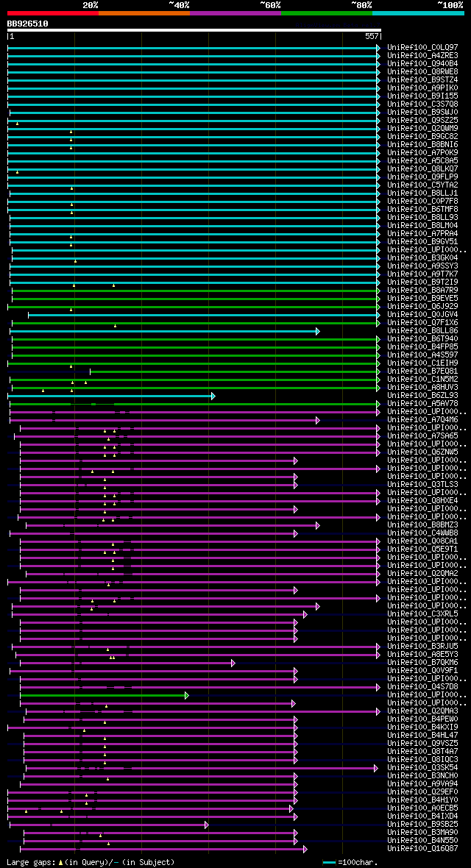Viewport: 471px width, 868px height.
Task: Click the purple alignment bar for Q3SK54
Action: [202, 768]
